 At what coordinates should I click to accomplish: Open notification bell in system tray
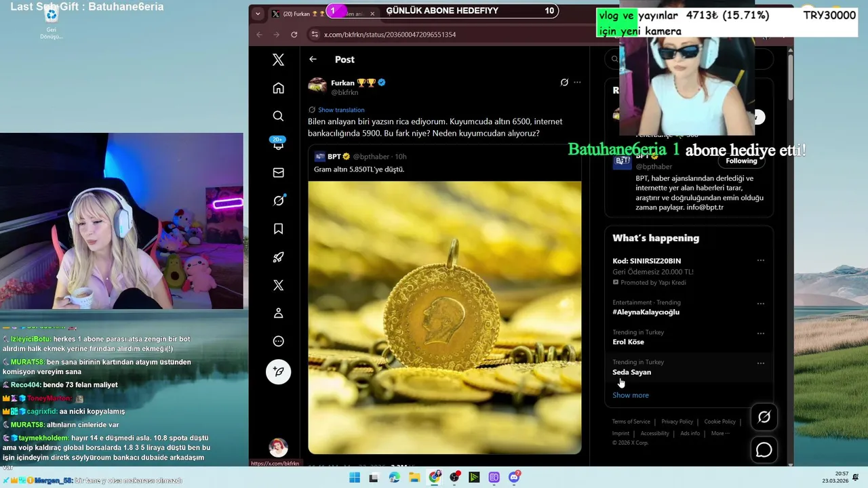click(856, 477)
